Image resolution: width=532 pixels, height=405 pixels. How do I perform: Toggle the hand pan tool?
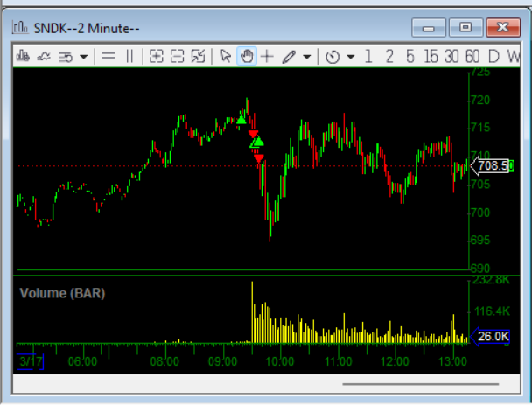[x=247, y=56]
